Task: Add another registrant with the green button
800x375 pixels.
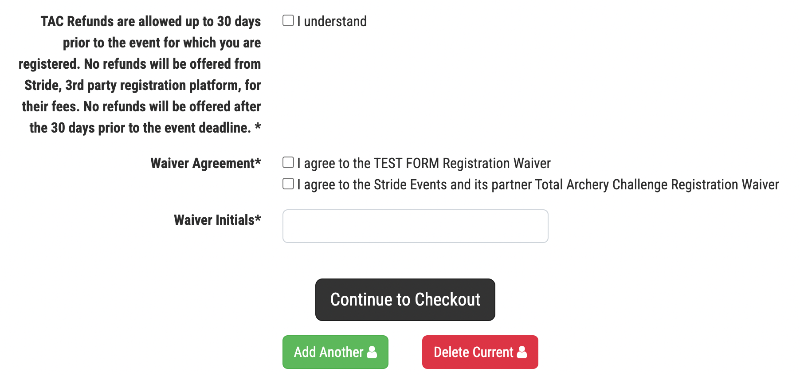Action: click(335, 352)
